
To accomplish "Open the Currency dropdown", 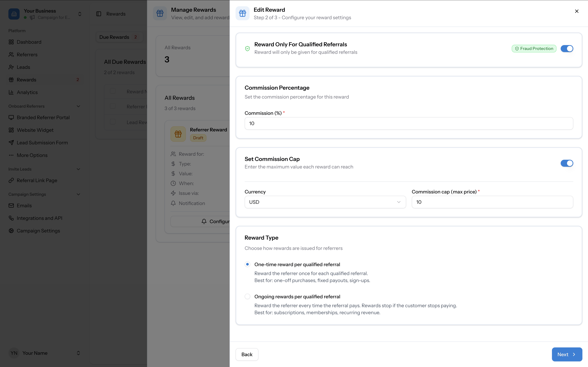I will click(x=325, y=202).
